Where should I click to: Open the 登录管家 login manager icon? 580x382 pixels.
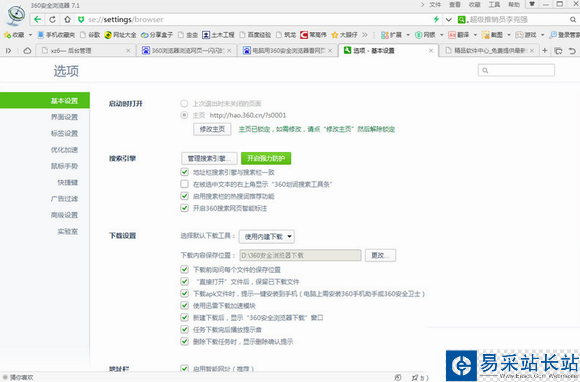[553, 35]
